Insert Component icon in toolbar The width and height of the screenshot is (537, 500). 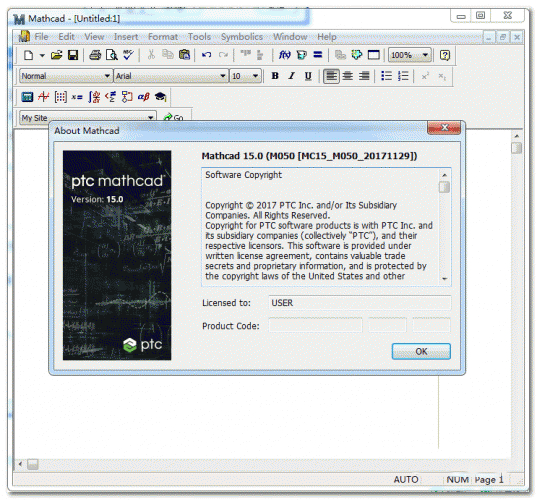(x=357, y=55)
